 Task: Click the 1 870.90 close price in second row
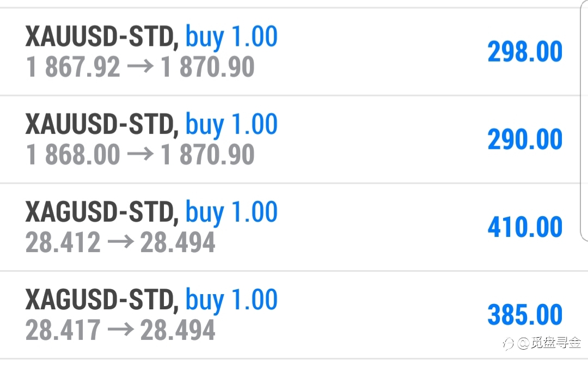[207, 154]
